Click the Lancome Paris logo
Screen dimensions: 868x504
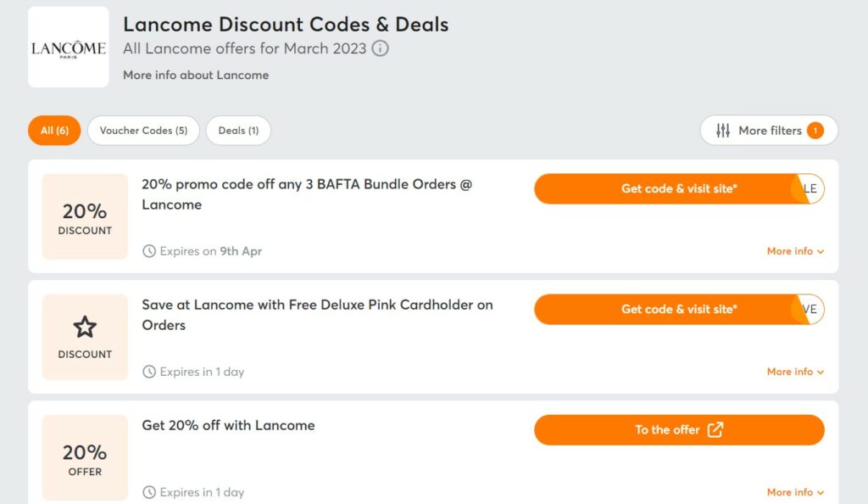point(69,47)
